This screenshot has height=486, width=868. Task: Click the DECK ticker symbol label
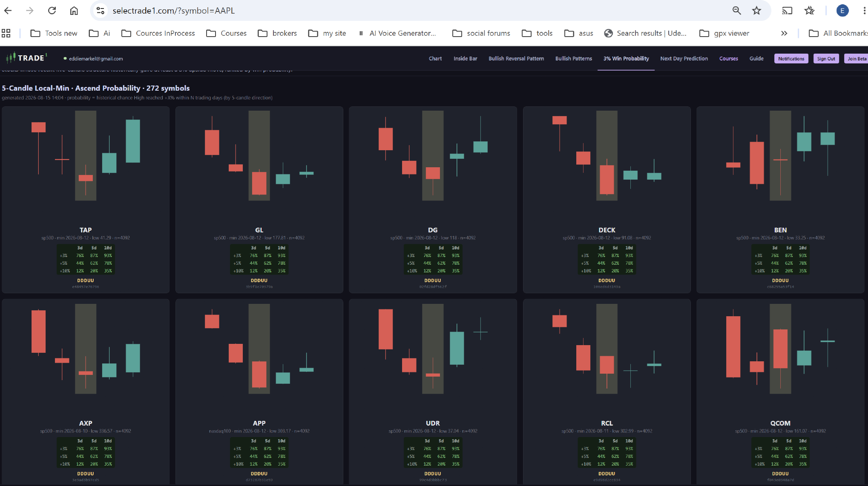[607, 230]
